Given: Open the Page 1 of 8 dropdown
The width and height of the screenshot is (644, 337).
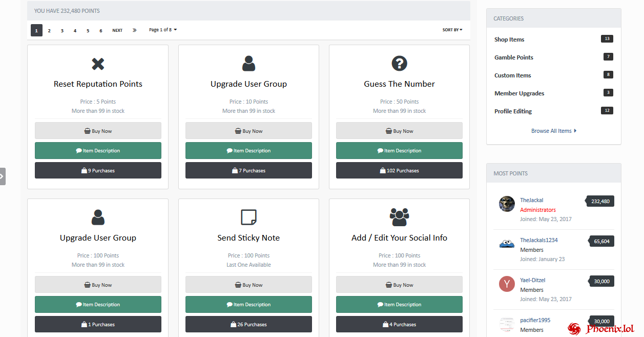Looking at the screenshot, I should 162,30.
